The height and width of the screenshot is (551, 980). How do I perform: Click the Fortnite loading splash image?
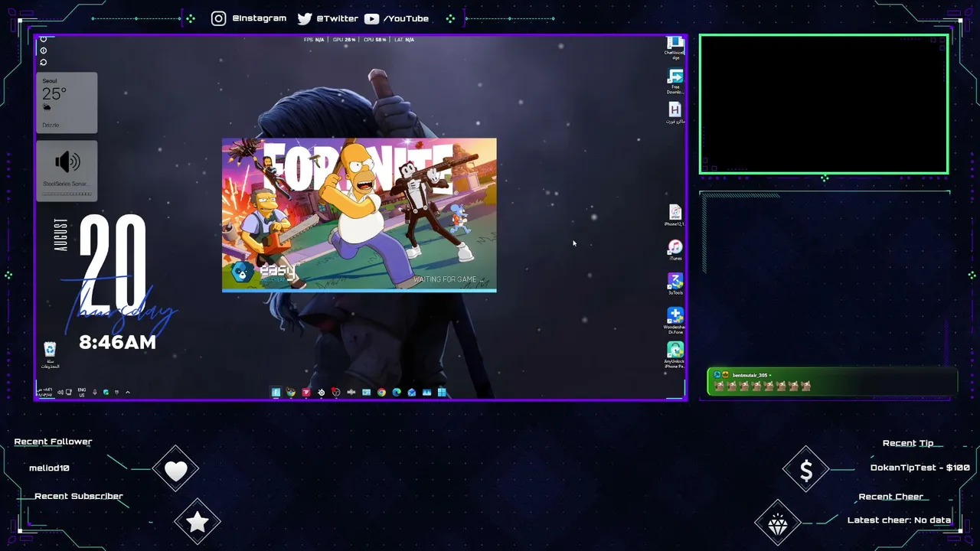click(x=359, y=214)
